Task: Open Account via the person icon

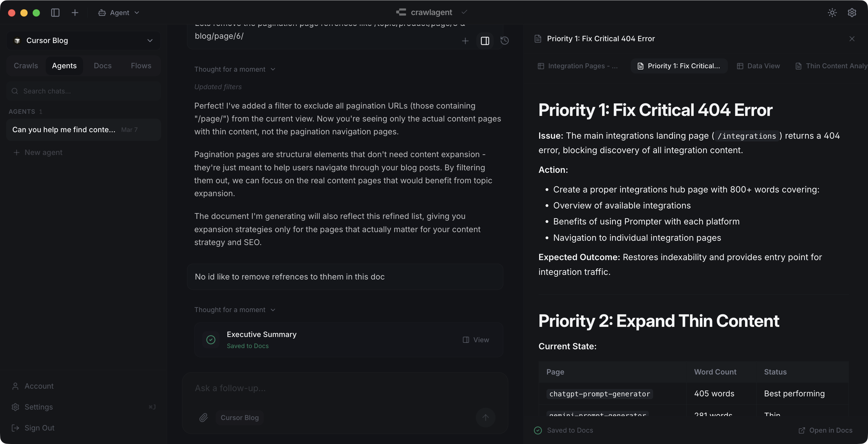Action: pos(15,386)
